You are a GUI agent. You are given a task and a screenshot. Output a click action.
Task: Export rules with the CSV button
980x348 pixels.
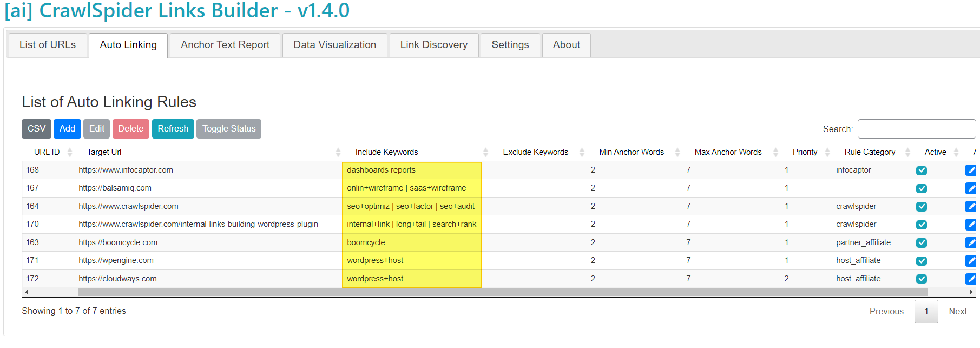click(x=36, y=129)
